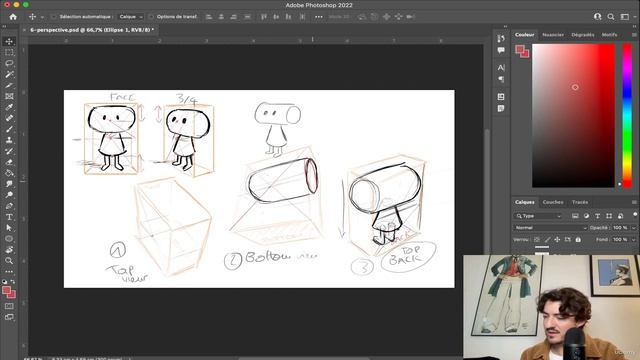Open the Cloud document account icon

coord(598,17)
